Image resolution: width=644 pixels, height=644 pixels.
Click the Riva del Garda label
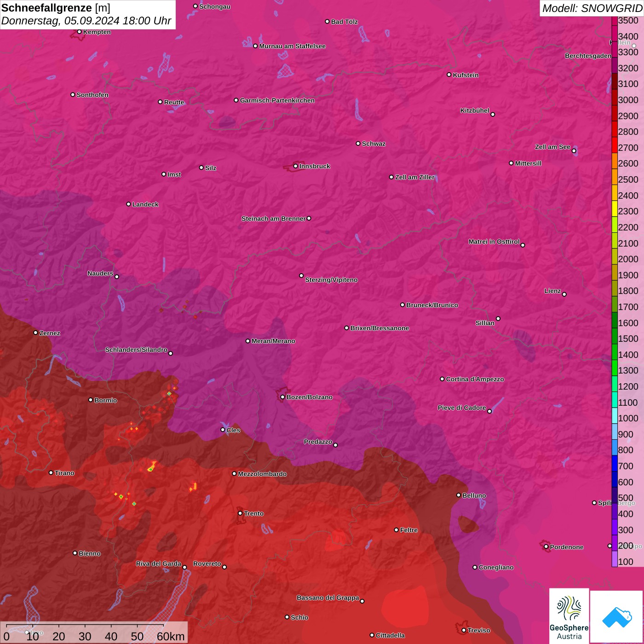tap(158, 563)
